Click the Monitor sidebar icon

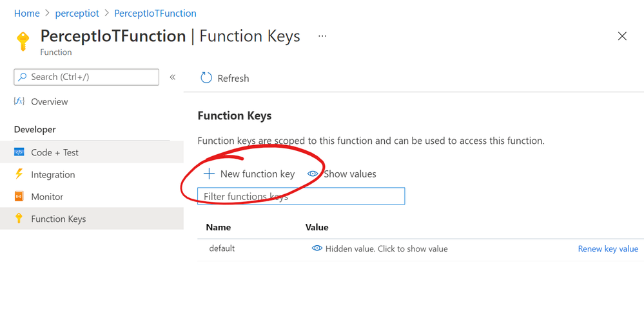(x=19, y=196)
